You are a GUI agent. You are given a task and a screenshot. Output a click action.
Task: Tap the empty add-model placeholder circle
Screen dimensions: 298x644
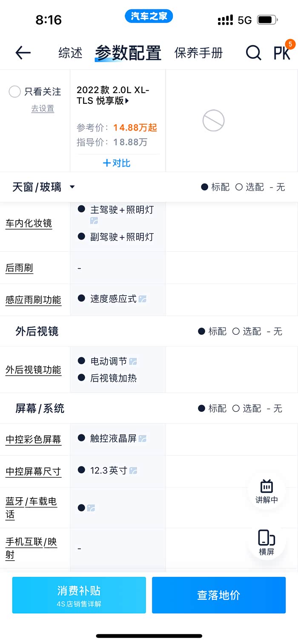click(213, 120)
